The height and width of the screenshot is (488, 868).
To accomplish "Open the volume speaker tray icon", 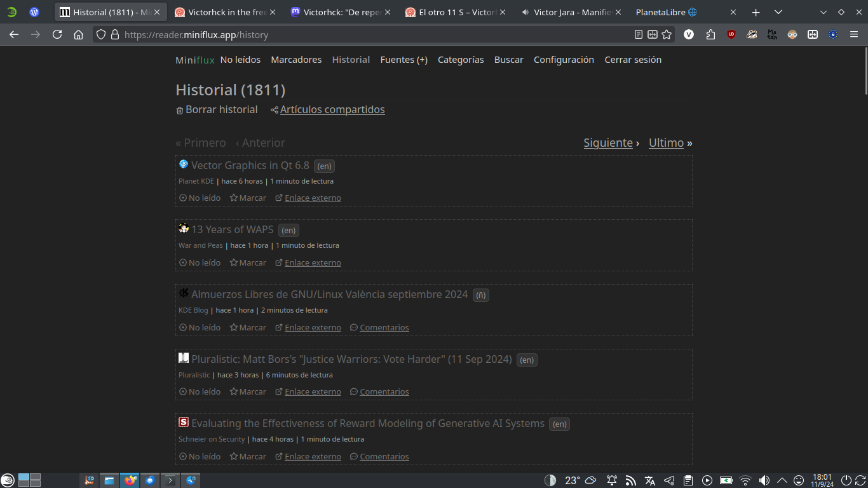I will pyautogui.click(x=764, y=480).
